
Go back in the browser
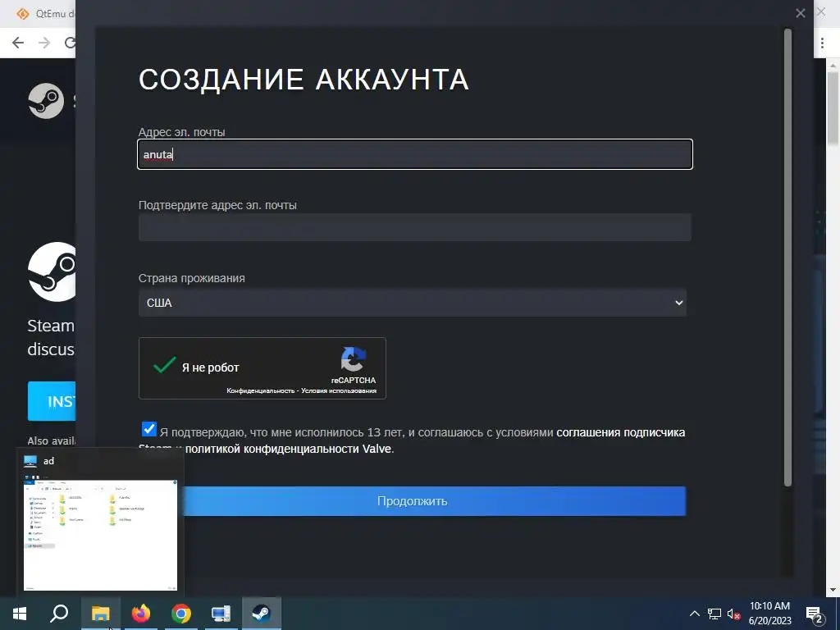[18, 43]
